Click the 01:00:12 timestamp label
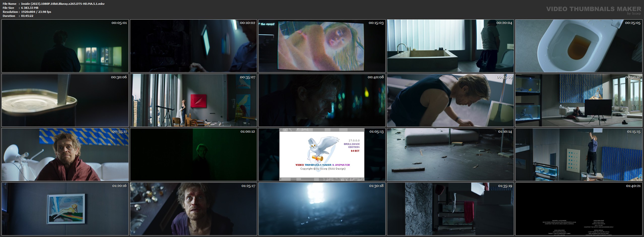The height and width of the screenshot is (237, 644). (248, 131)
